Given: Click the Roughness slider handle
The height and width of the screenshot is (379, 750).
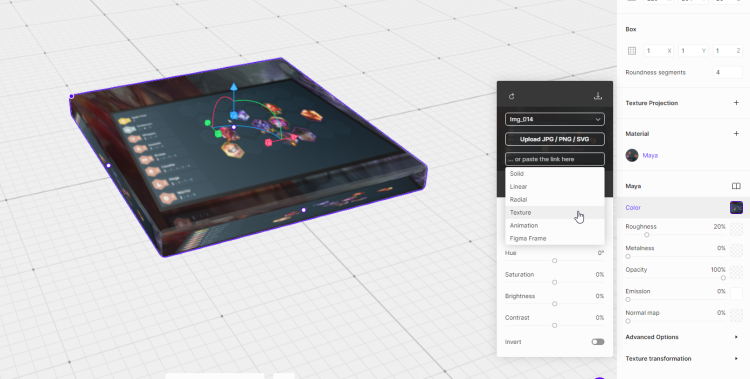Looking at the screenshot, I should (x=647, y=235).
